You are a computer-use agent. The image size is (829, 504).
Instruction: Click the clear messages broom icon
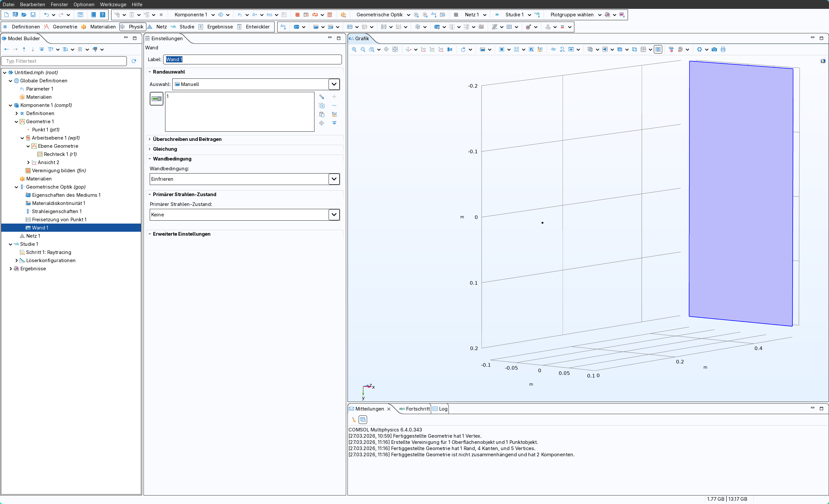pos(354,420)
